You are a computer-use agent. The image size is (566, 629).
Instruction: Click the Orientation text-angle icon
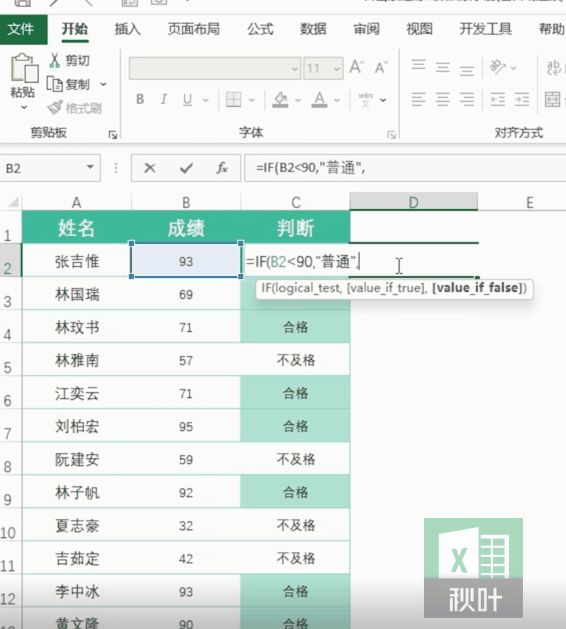point(498,67)
